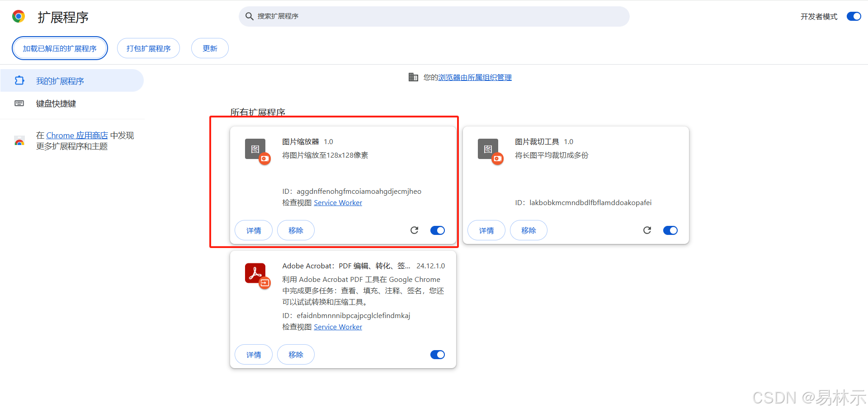Open 键盘快捷键 sidebar item

click(x=72, y=103)
